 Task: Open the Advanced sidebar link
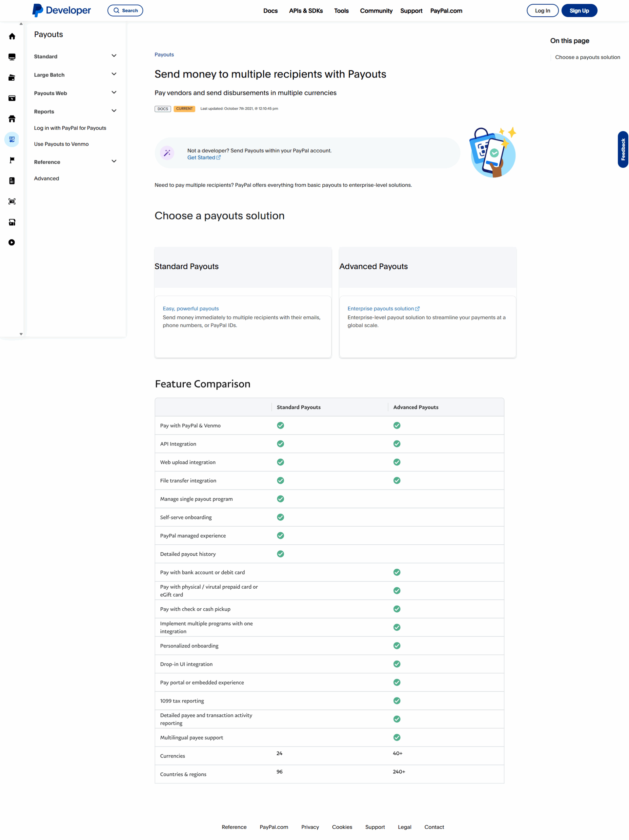tap(47, 178)
